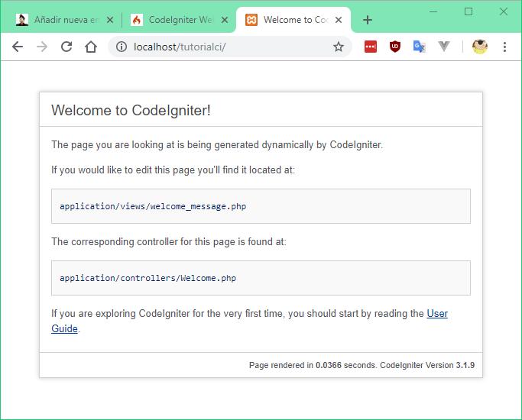The image size is (522, 420).
Task: Close the Chrome window
Action: pyautogui.click(x=504, y=12)
